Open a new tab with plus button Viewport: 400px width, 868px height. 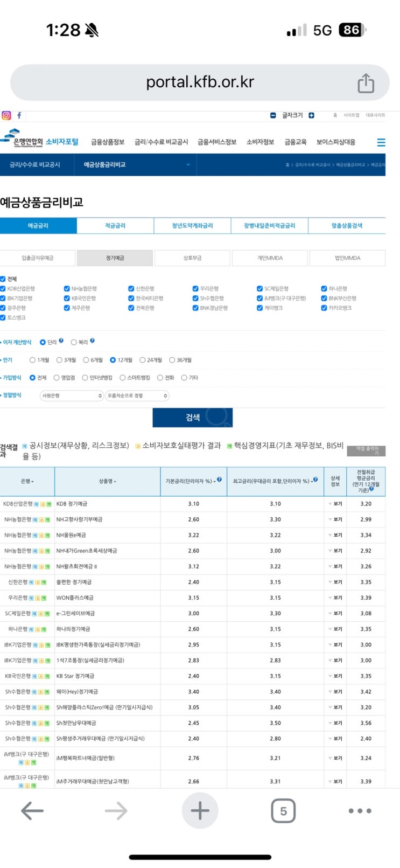(200, 810)
